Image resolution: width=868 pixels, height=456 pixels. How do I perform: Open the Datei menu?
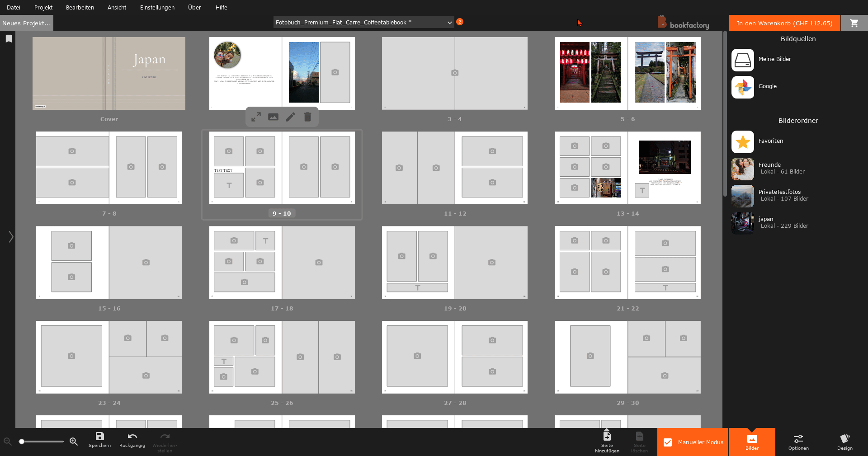pyautogui.click(x=14, y=7)
